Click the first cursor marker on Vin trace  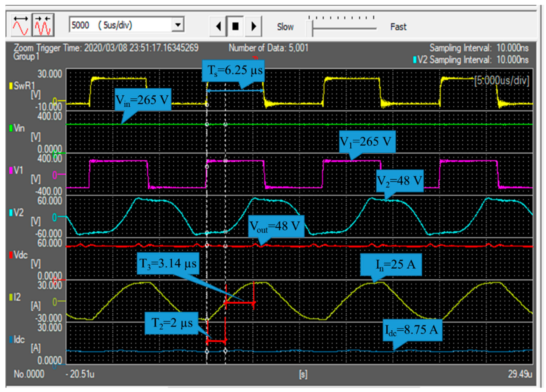(207, 124)
